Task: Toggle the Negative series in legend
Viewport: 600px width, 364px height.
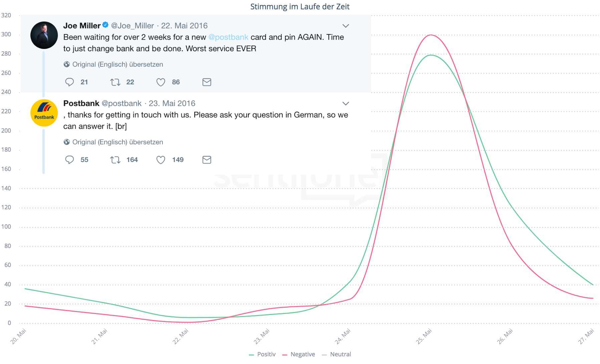Action: (299, 354)
